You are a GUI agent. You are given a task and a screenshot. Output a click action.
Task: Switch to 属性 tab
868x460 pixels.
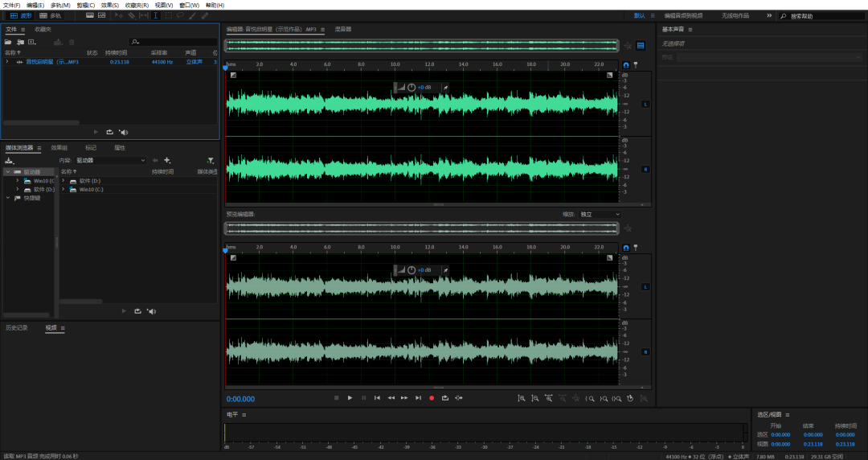tap(120, 148)
